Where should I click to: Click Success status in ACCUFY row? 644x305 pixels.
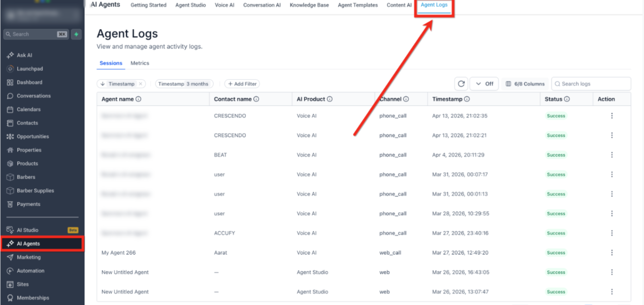click(x=556, y=233)
